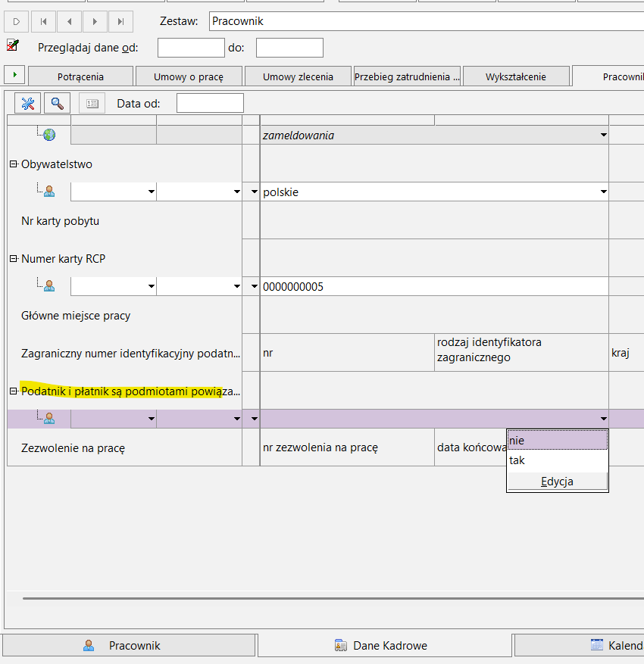Screen dimensions: 644x664
Task: Click the magnifying glass search icon
Action: point(57,104)
